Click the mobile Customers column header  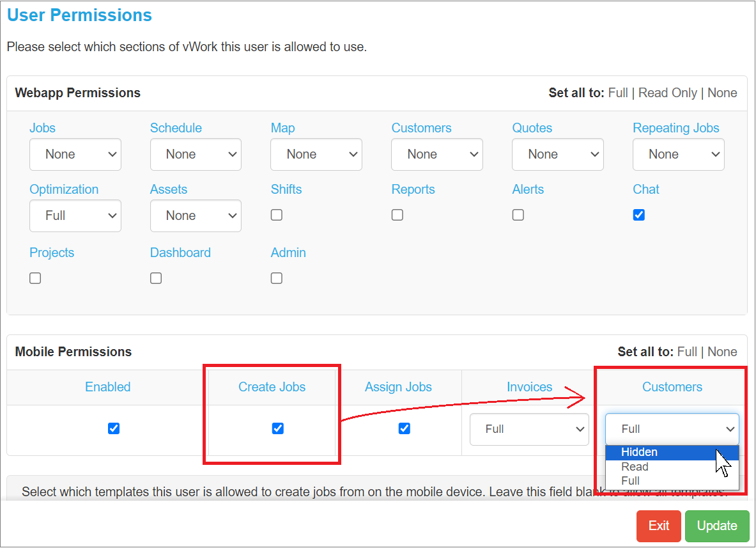672,387
